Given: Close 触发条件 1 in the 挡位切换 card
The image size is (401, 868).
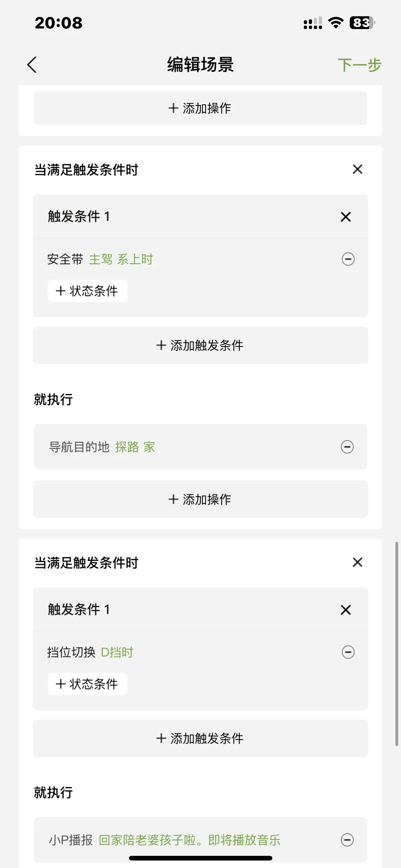Looking at the screenshot, I should [x=346, y=610].
